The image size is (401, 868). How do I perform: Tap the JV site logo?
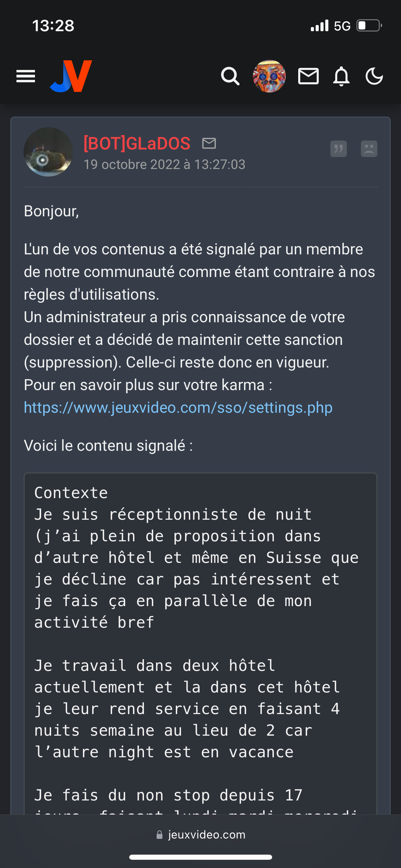[x=71, y=76]
